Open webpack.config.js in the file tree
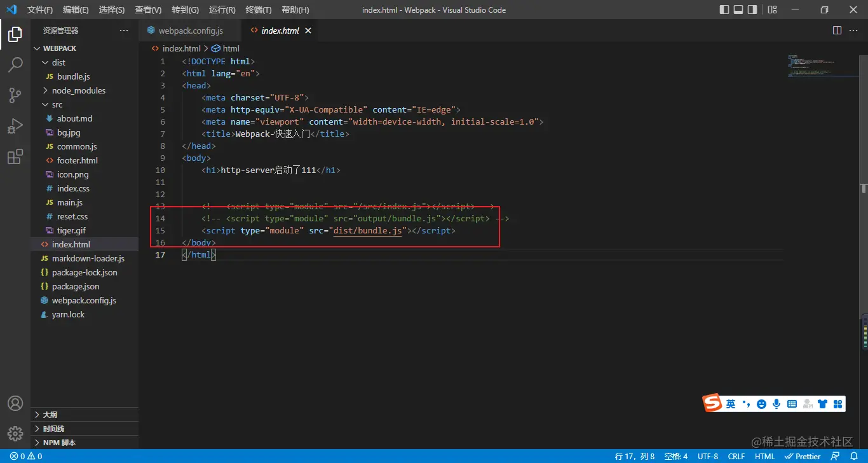Screen dimensions: 868x463 pos(84,300)
